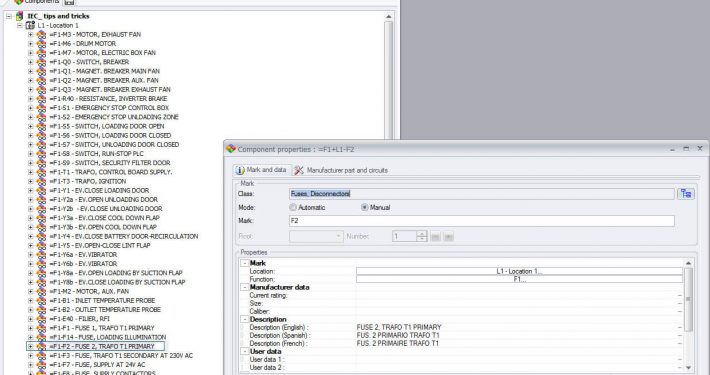Click the Mark input field containing F2
This screenshot has width=710, height=375.
[482, 221]
